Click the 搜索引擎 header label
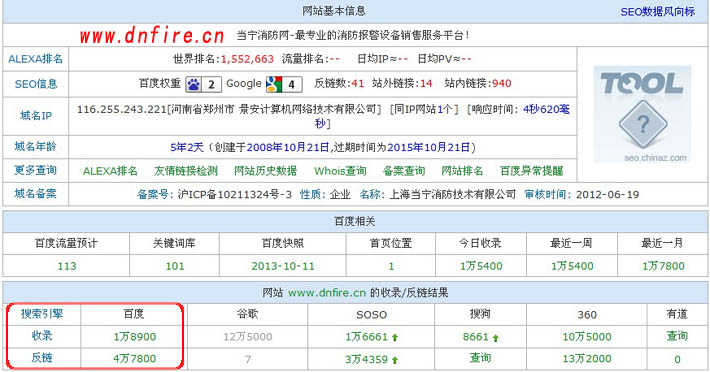 (42, 314)
